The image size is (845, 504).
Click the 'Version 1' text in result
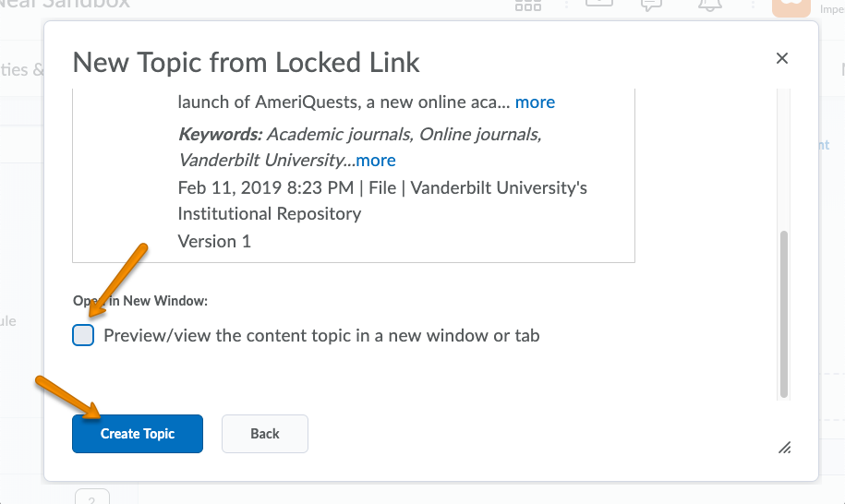[214, 241]
